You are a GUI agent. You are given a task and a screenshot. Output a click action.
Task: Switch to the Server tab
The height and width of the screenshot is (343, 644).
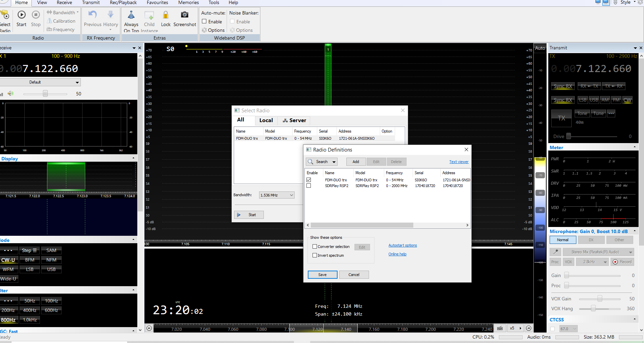[294, 120]
